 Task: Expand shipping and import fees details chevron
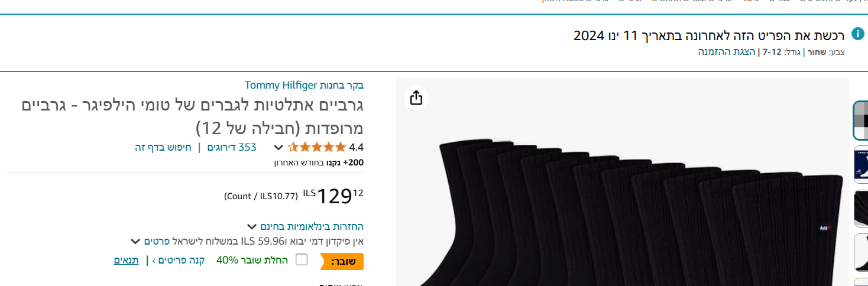[x=135, y=241]
